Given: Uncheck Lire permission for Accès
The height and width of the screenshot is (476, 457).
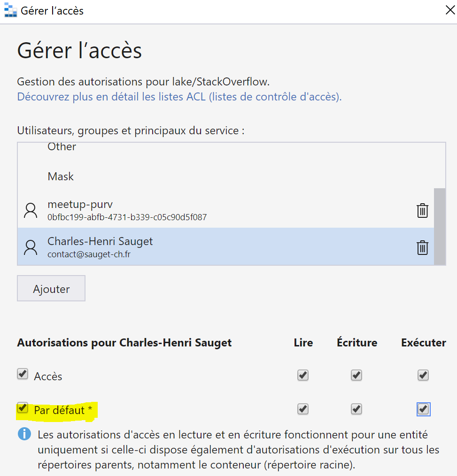Looking at the screenshot, I should pyautogui.click(x=303, y=375).
